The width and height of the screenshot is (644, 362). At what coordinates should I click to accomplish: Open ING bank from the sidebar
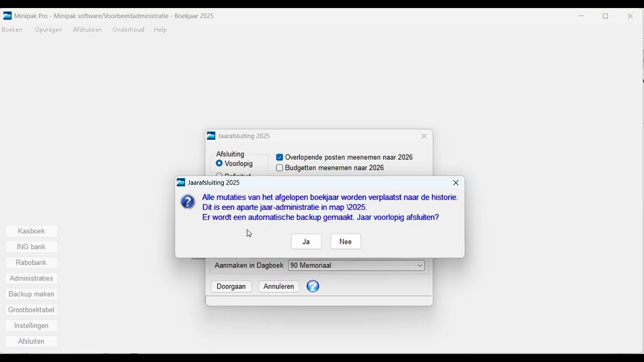[31, 247]
